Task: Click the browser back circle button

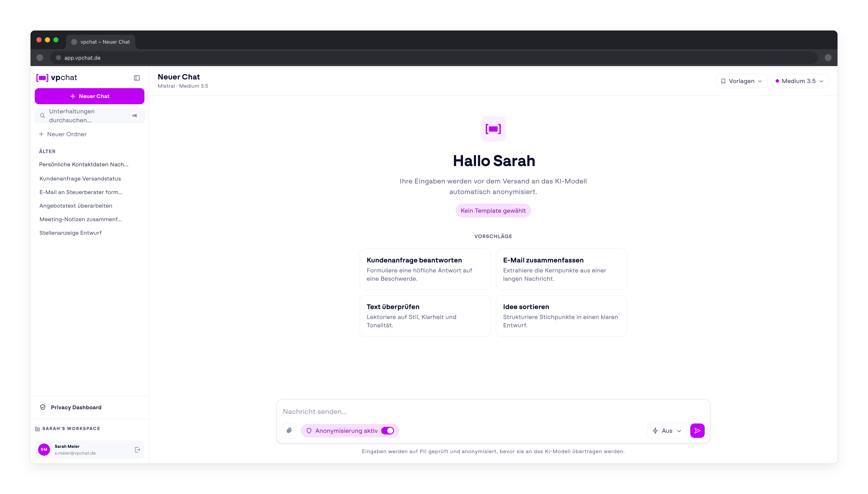Action: click(40, 58)
